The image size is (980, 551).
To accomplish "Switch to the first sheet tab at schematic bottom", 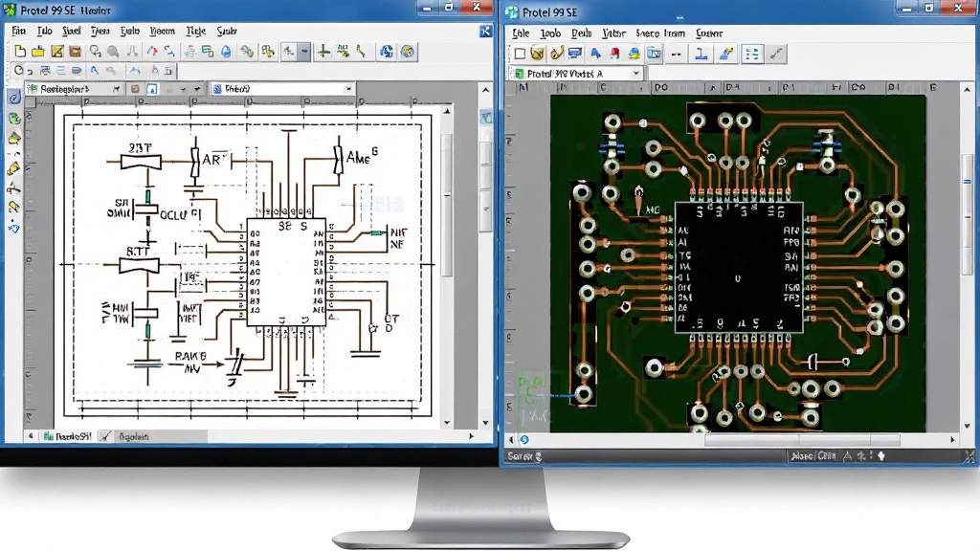I will point(67,436).
